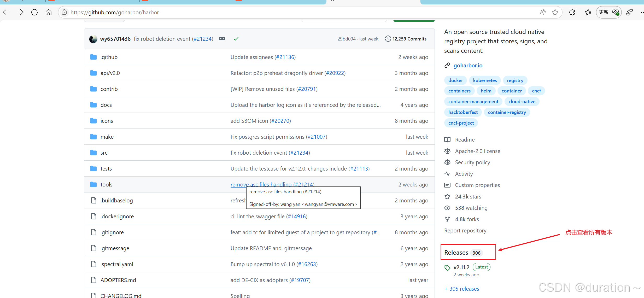
Task: Open the .buildbaselog file
Action: pyautogui.click(x=116, y=200)
